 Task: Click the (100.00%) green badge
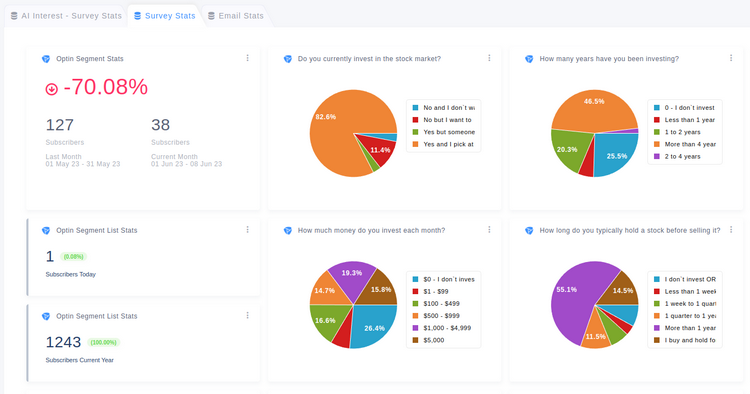click(104, 342)
